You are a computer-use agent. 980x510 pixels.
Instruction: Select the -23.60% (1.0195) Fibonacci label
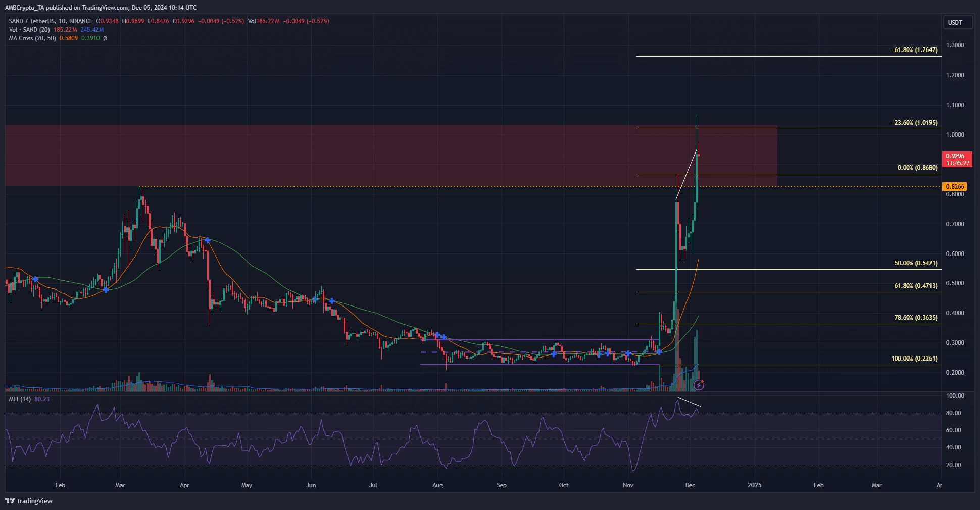(914, 123)
